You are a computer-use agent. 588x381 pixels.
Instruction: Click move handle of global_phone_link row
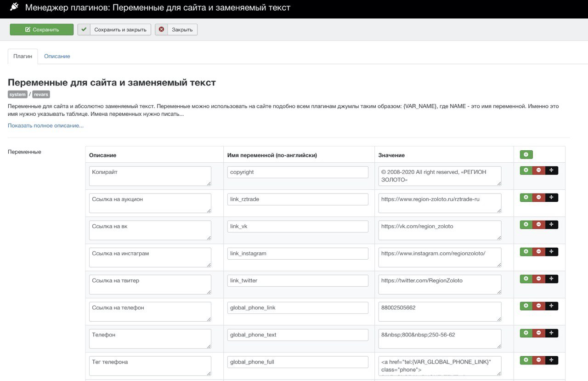pos(552,306)
